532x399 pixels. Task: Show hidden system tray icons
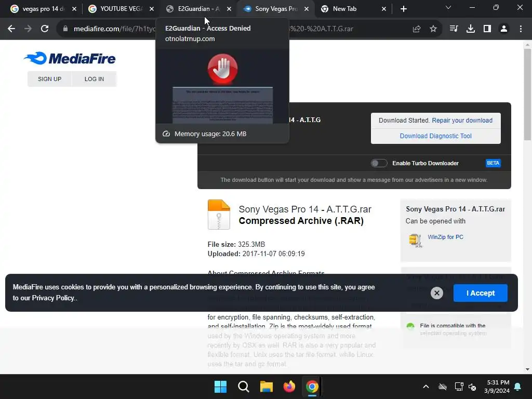pyautogui.click(x=426, y=387)
